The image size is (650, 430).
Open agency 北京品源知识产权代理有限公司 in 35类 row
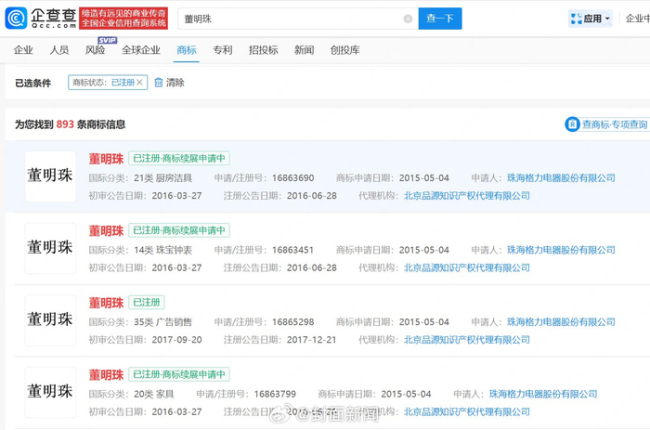tap(467, 340)
